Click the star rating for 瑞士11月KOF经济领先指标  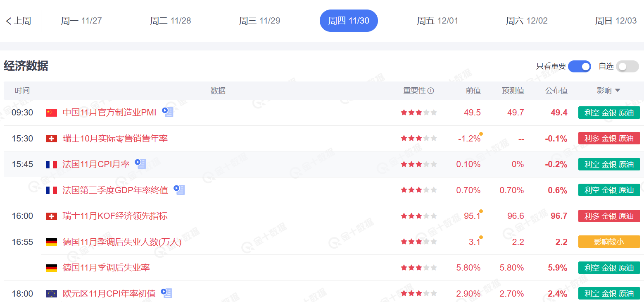418,216
